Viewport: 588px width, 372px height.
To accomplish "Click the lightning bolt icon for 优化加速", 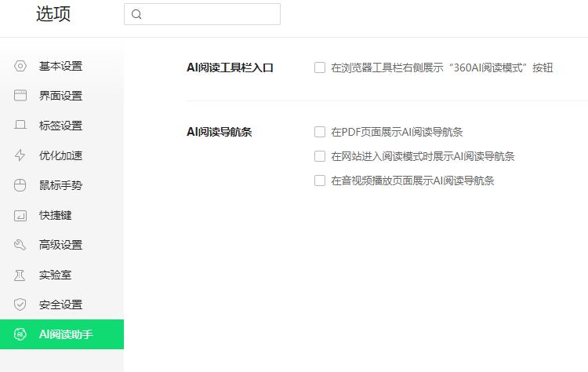I will click(20, 155).
